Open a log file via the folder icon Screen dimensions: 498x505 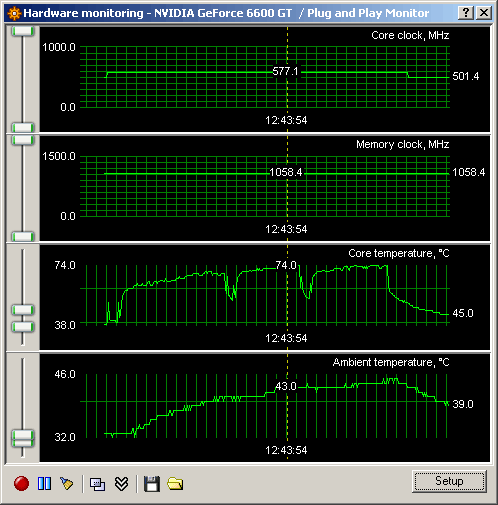(175, 483)
